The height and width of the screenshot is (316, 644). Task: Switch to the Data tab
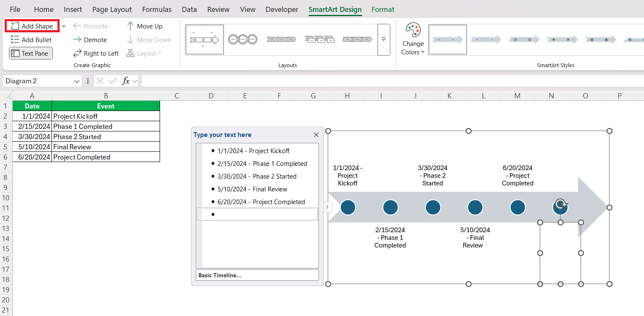[189, 9]
